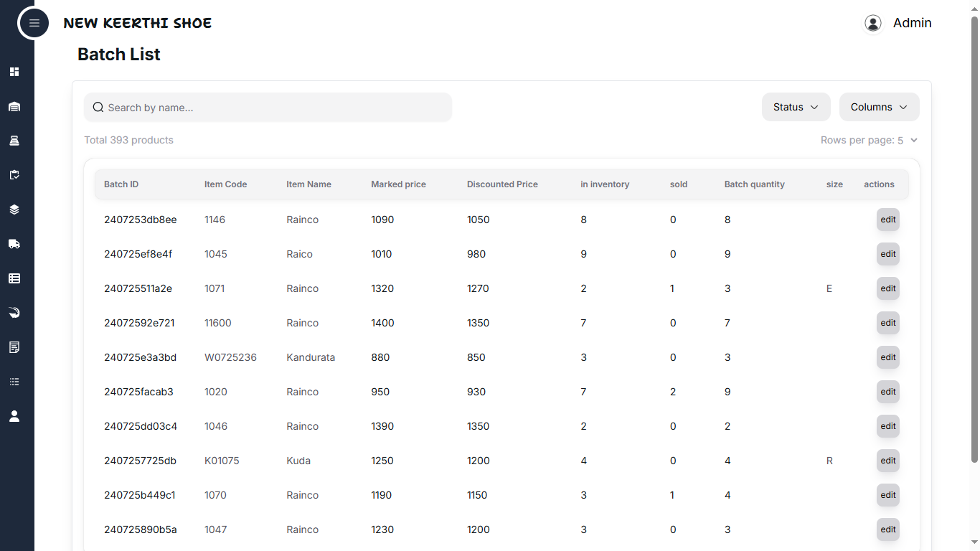The image size is (980, 551).
Task: Click the Admin user label
Action: tap(913, 23)
